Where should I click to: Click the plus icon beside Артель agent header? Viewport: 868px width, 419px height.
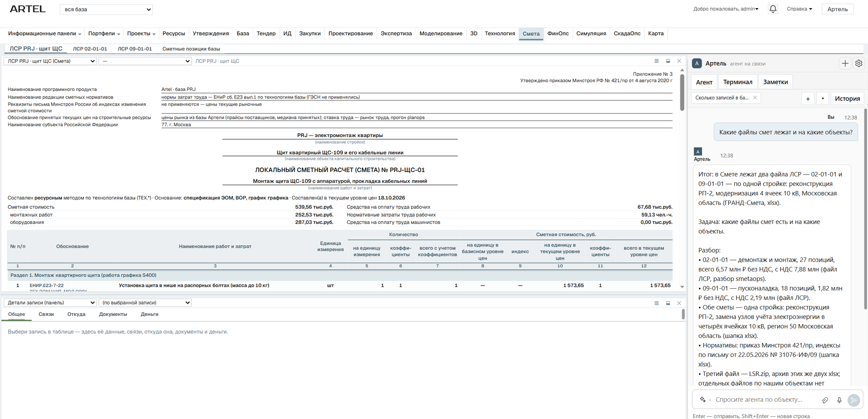tap(845, 64)
